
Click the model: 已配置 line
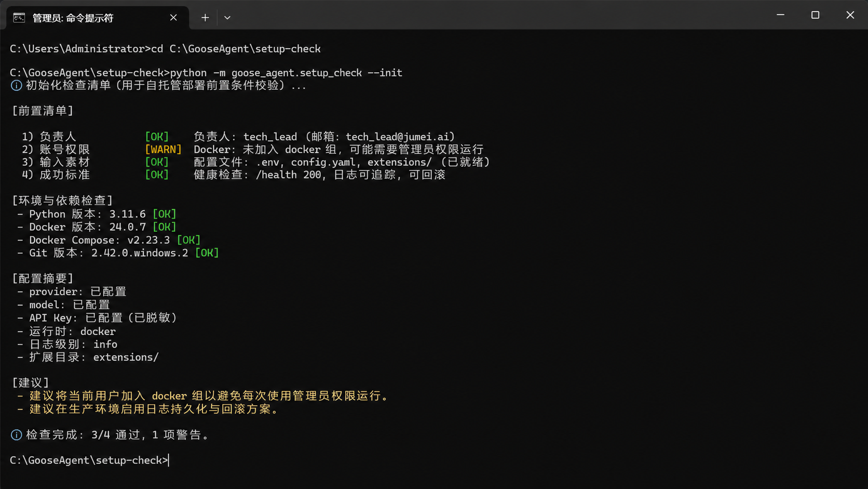[x=63, y=305]
